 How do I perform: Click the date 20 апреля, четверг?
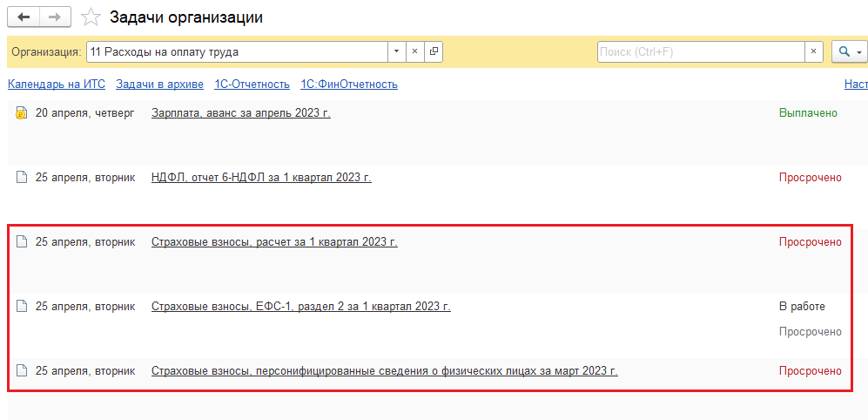(84, 113)
